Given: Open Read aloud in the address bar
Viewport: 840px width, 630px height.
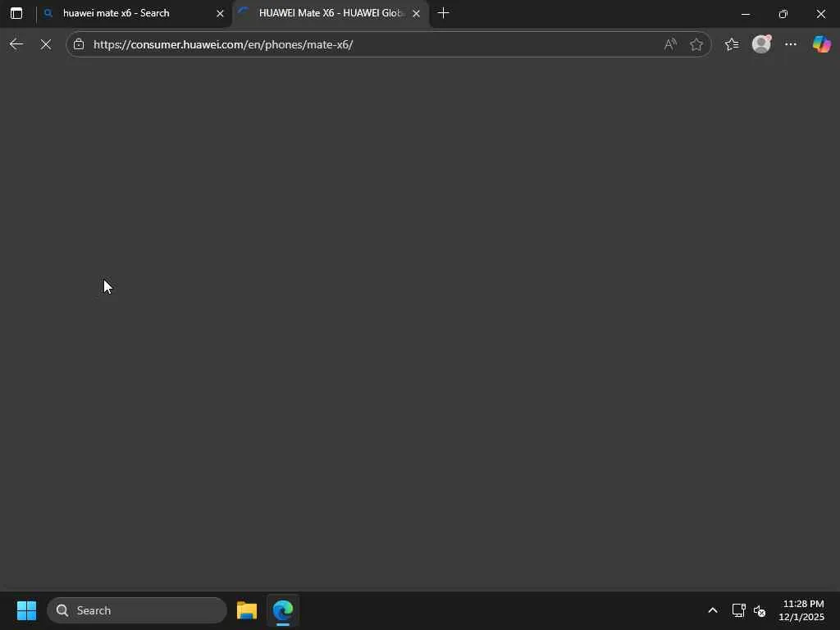Looking at the screenshot, I should pyautogui.click(x=670, y=44).
